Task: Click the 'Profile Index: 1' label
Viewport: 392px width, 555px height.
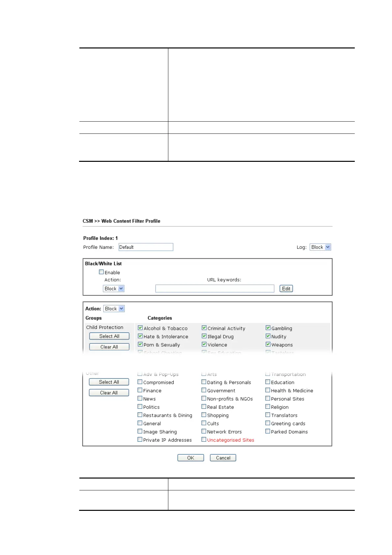Action: [100, 238]
